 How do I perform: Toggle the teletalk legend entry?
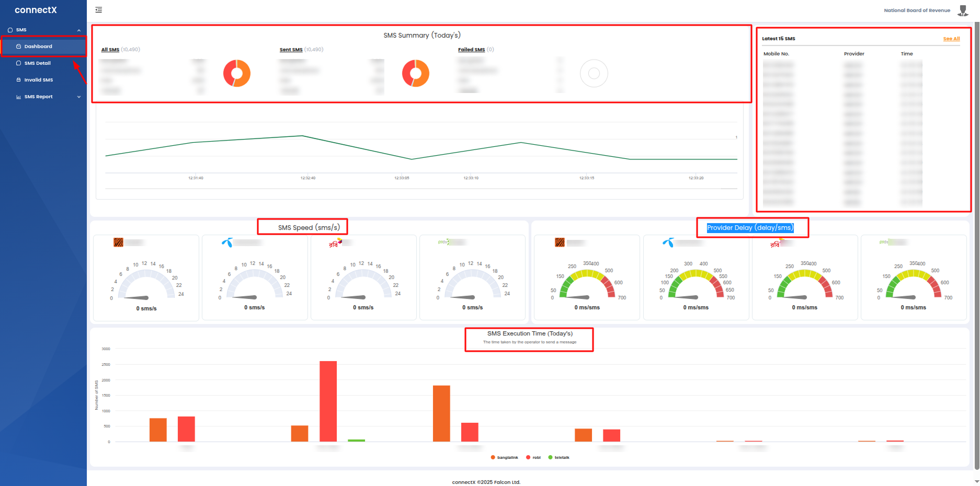pyautogui.click(x=559, y=457)
